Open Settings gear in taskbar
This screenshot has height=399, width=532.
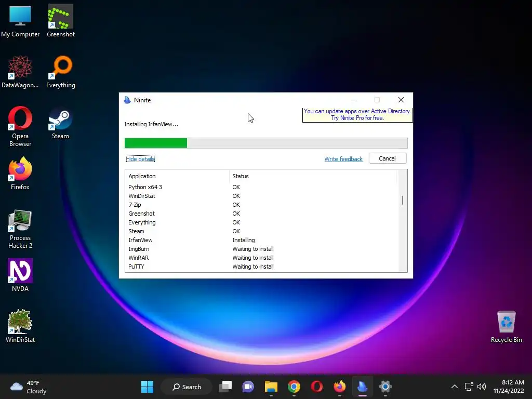385,387
